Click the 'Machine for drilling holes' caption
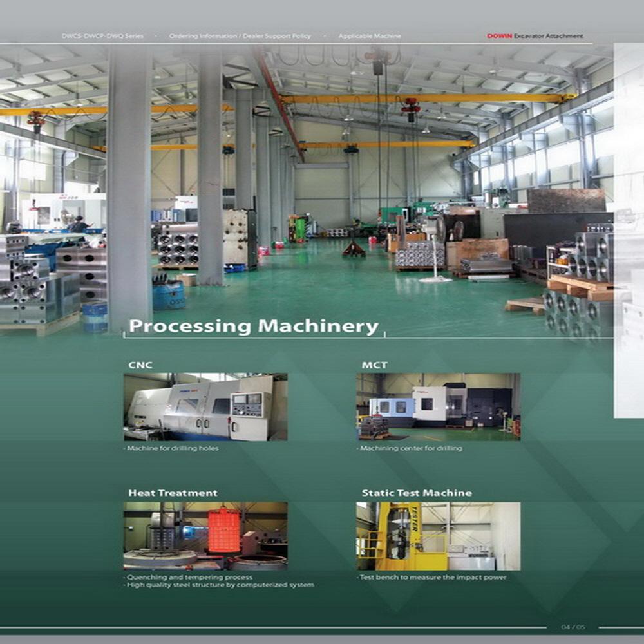 (x=171, y=448)
